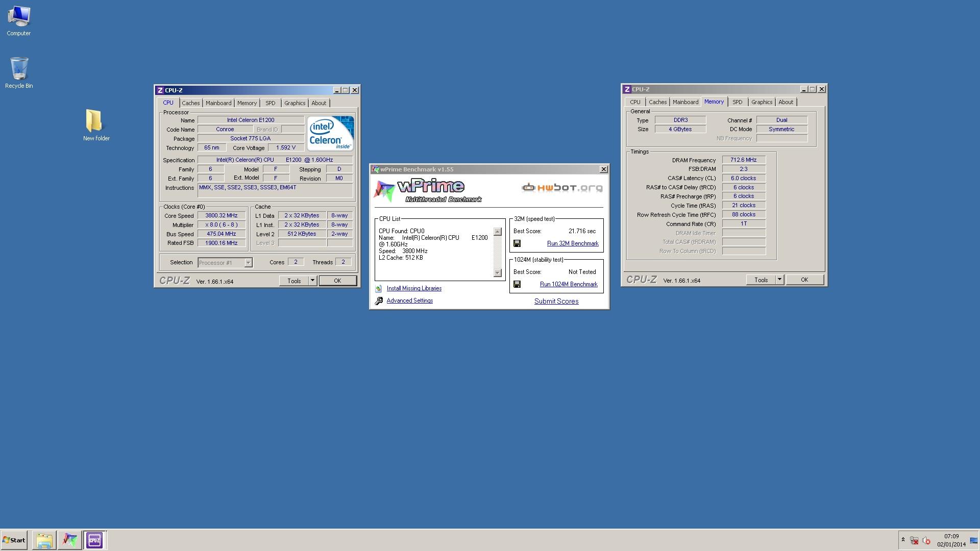The width and height of the screenshot is (980, 551).
Task: Click the hwbot.org logo in wPrime
Action: (562, 188)
